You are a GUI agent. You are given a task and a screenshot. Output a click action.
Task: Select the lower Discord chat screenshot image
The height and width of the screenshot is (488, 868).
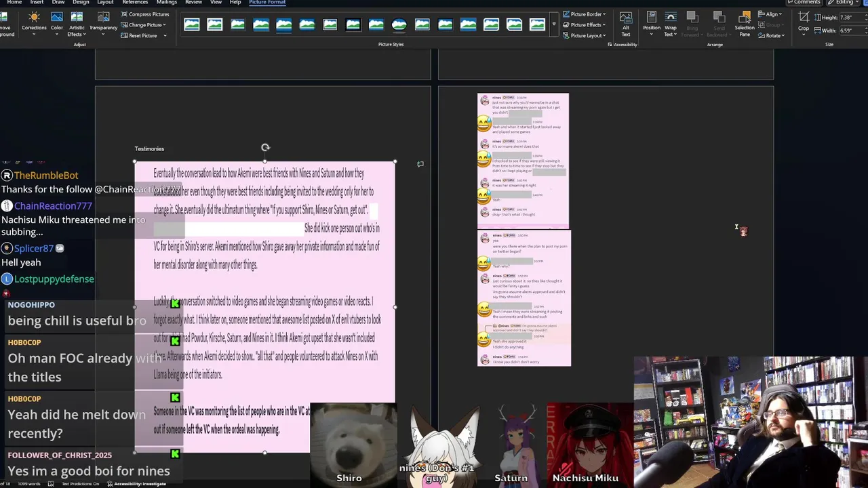[x=524, y=298]
